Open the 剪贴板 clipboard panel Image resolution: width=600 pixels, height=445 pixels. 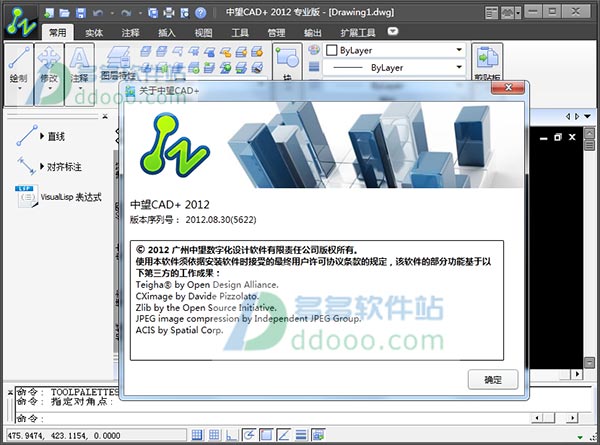coord(487,62)
